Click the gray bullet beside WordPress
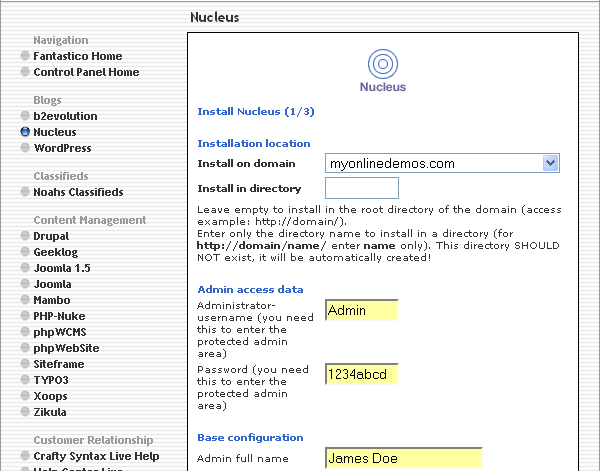This screenshot has height=471, width=600. click(x=25, y=148)
